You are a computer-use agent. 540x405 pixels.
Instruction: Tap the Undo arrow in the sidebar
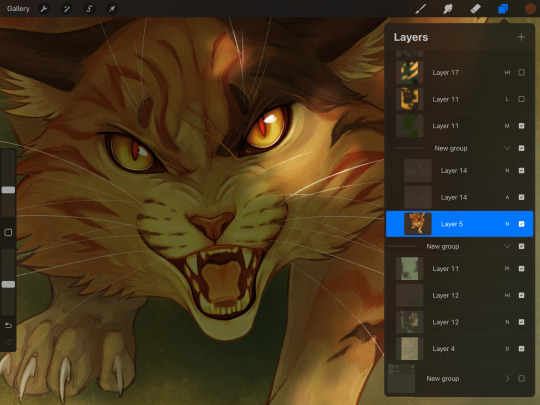(x=8, y=325)
